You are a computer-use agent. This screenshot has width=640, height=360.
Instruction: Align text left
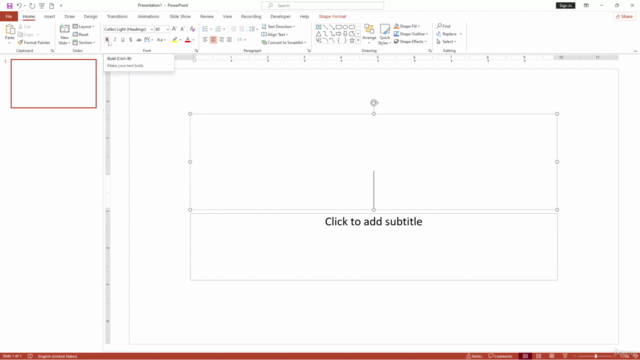tap(205, 40)
